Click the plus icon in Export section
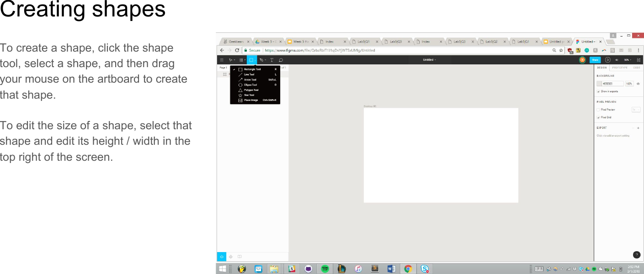 click(x=638, y=128)
